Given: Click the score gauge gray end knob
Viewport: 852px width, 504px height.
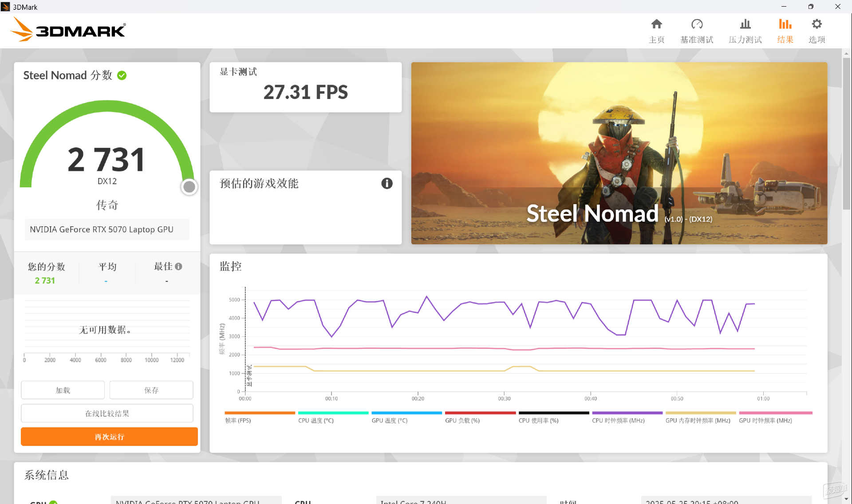Looking at the screenshot, I should click(189, 187).
